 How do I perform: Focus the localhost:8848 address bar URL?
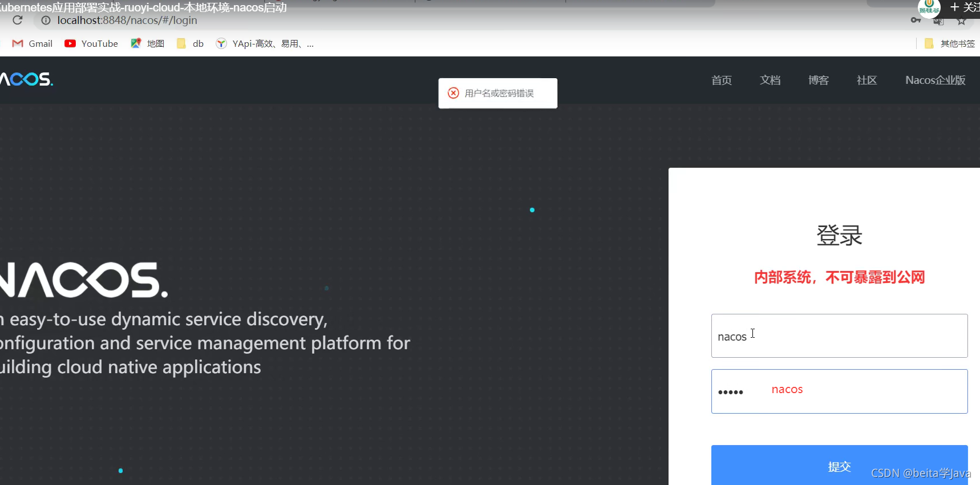pyautogui.click(x=127, y=20)
